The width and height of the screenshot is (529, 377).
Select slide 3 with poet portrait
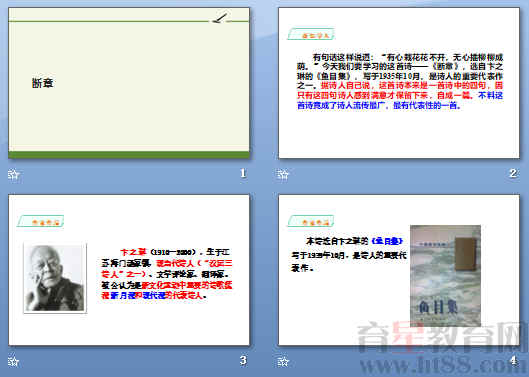click(x=129, y=270)
